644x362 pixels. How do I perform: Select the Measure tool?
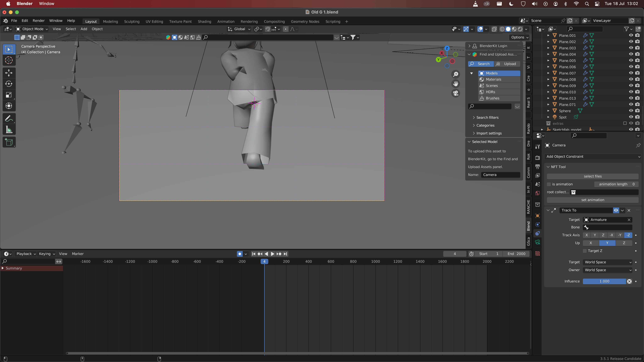click(9, 129)
